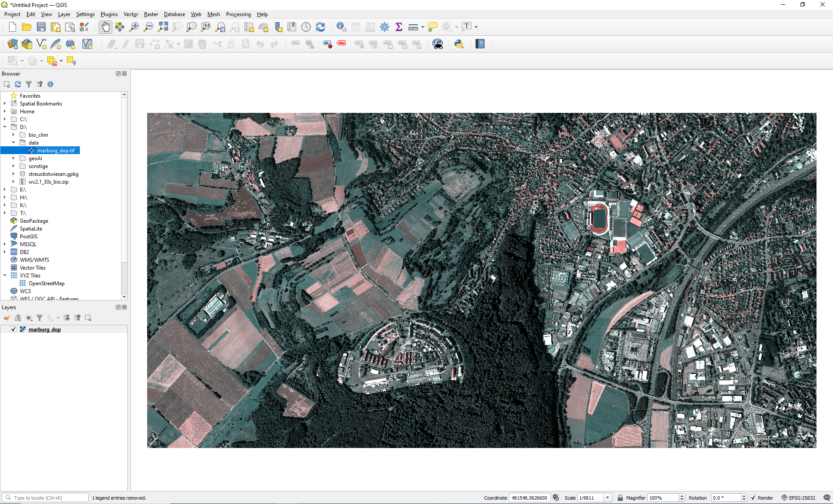Open the Measure tool dropdown arrow

[x=423, y=27]
